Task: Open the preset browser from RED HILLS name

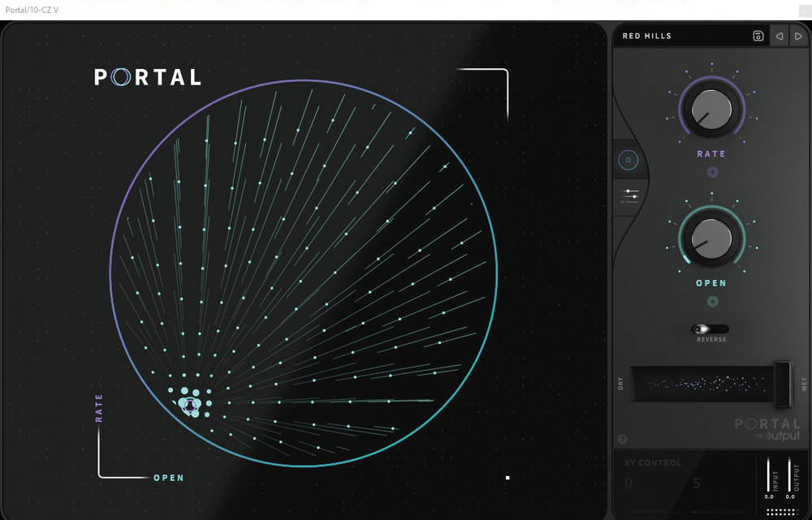Action: (647, 36)
